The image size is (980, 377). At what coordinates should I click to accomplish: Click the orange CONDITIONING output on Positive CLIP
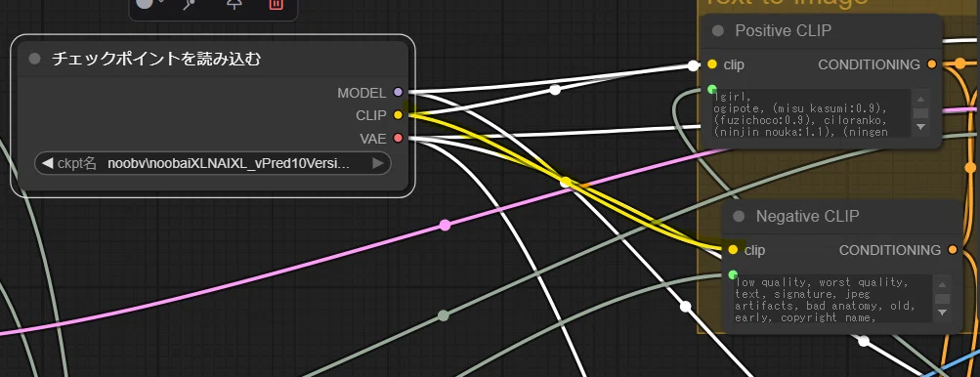(x=932, y=64)
